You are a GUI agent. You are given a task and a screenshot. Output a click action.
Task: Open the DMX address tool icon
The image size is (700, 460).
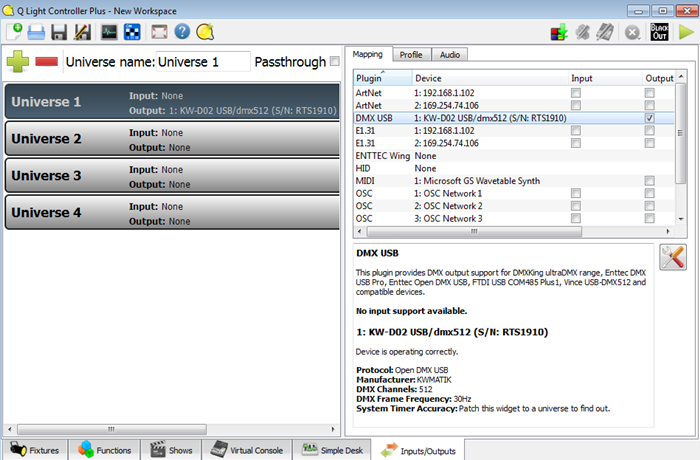pos(132,32)
